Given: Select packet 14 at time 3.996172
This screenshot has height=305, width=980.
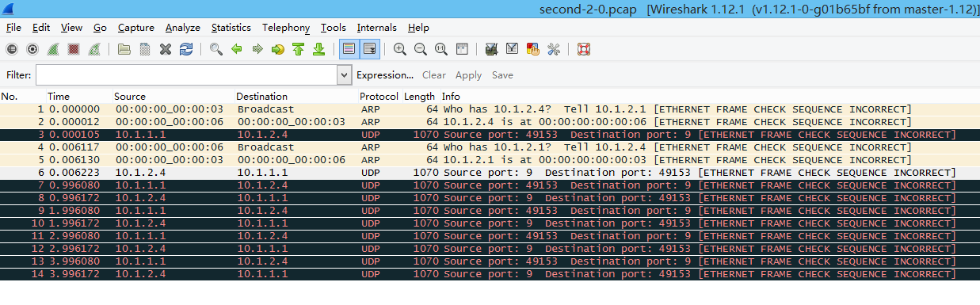Looking at the screenshot, I should tap(490, 274).
